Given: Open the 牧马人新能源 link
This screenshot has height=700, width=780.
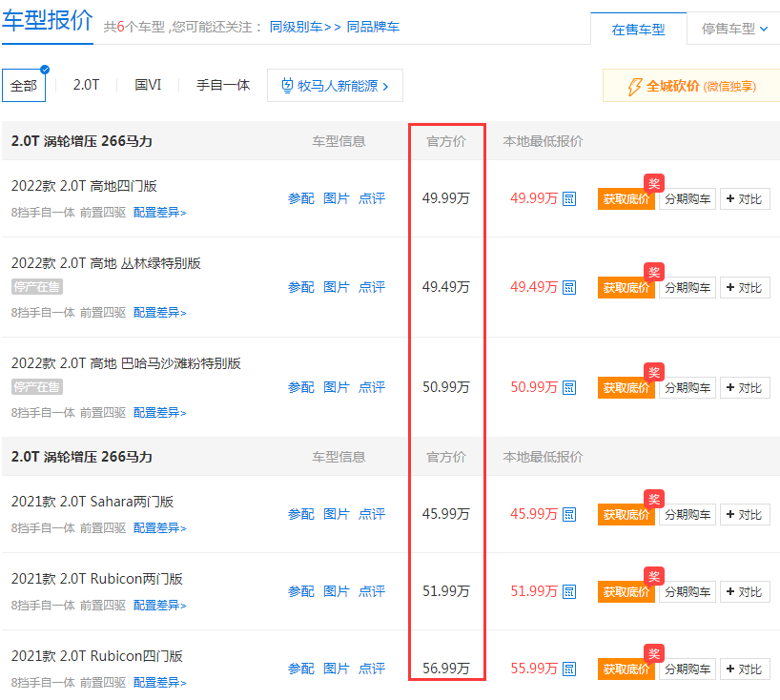Looking at the screenshot, I should pos(335,86).
